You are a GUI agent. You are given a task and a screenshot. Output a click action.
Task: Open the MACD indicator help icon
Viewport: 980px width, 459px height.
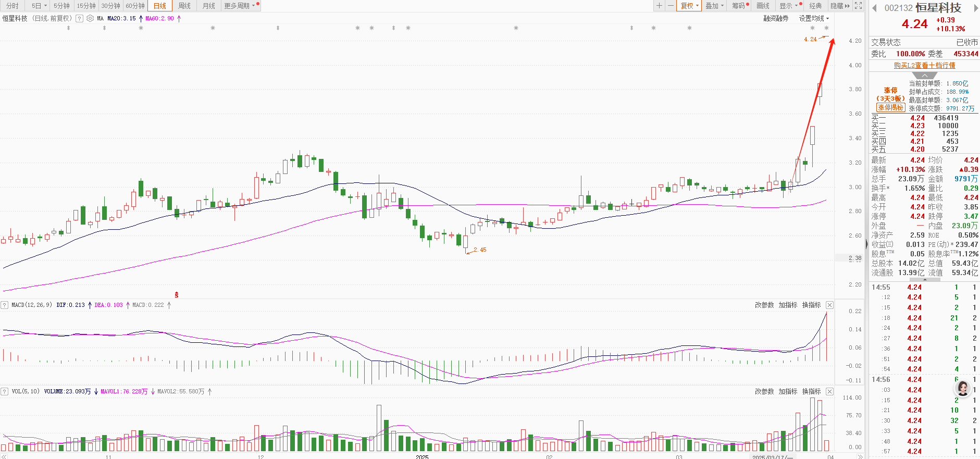tap(4, 305)
